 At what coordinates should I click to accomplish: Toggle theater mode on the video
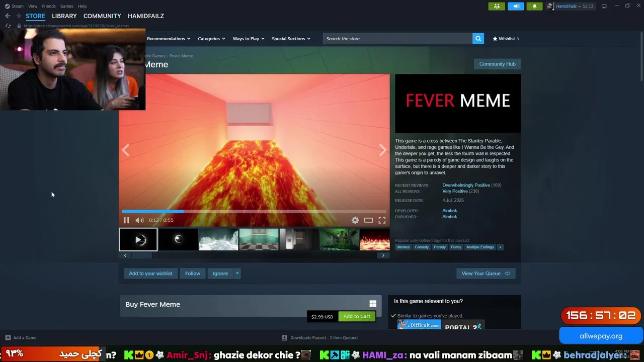369,220
